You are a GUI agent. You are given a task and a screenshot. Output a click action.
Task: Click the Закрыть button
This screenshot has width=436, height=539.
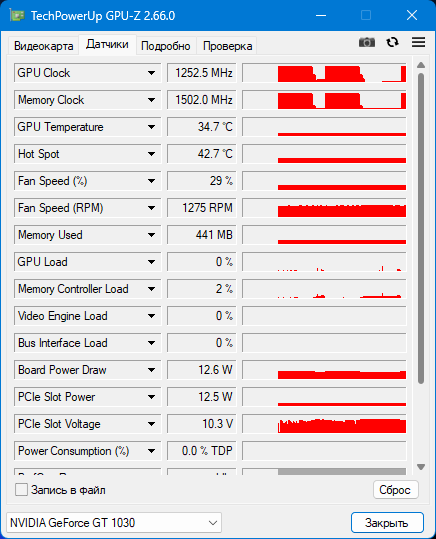[x=387, y=523]
